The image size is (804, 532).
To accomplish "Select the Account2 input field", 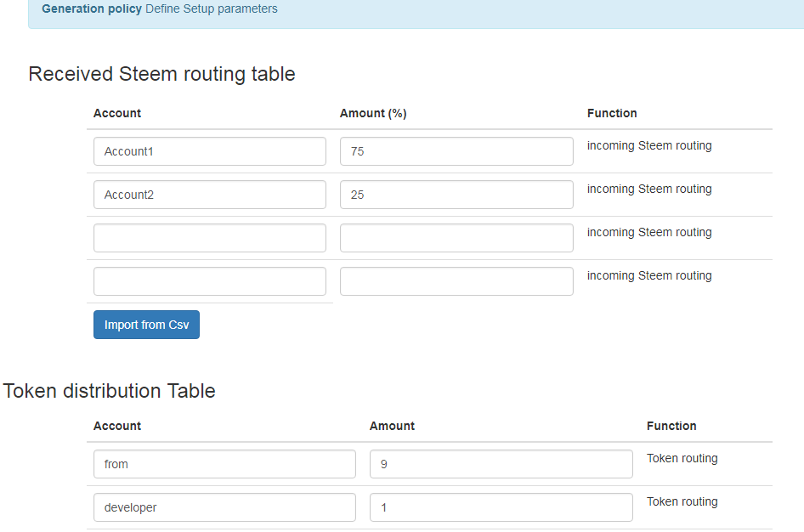I will pyautogui.click(x=210, y=195).
